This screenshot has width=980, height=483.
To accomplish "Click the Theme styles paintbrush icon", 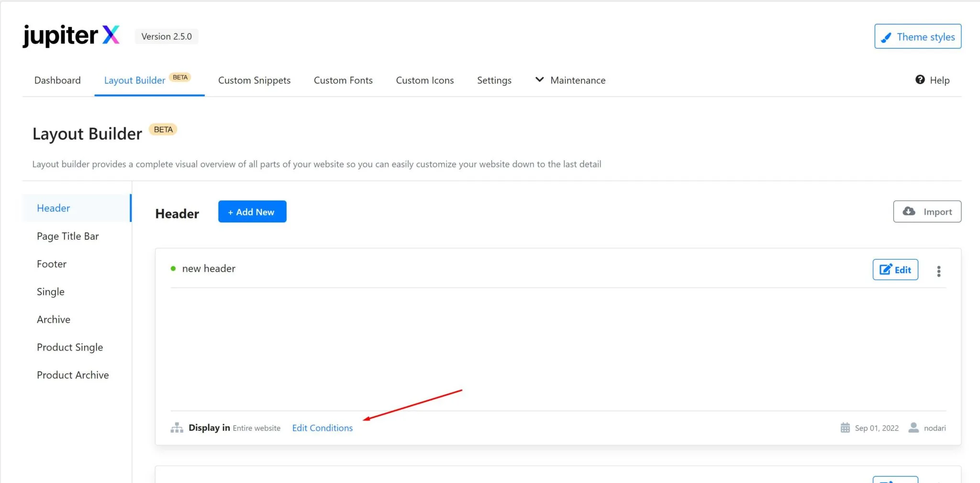I will 886,37.
